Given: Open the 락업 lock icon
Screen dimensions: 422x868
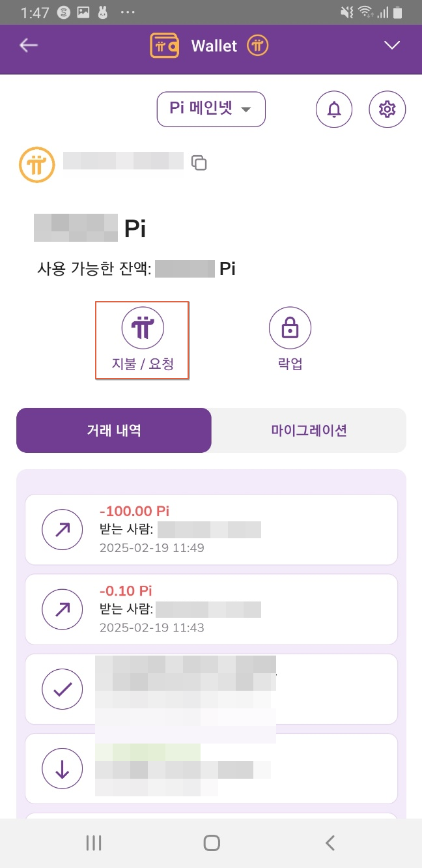Looking at the screenshot, I should click(290, 328).
